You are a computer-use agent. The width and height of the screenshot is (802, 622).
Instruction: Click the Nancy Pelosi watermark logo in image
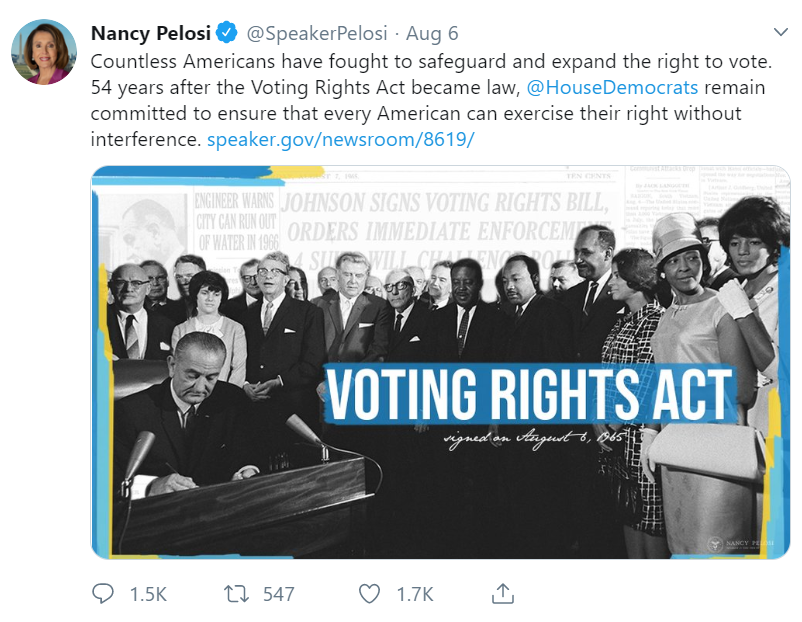(x=741, y=544)
